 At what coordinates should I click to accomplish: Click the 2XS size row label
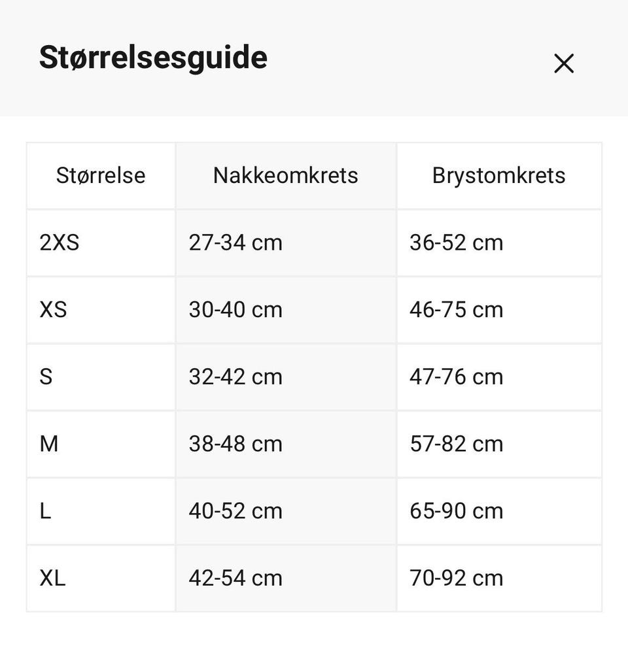coord(60,243)
